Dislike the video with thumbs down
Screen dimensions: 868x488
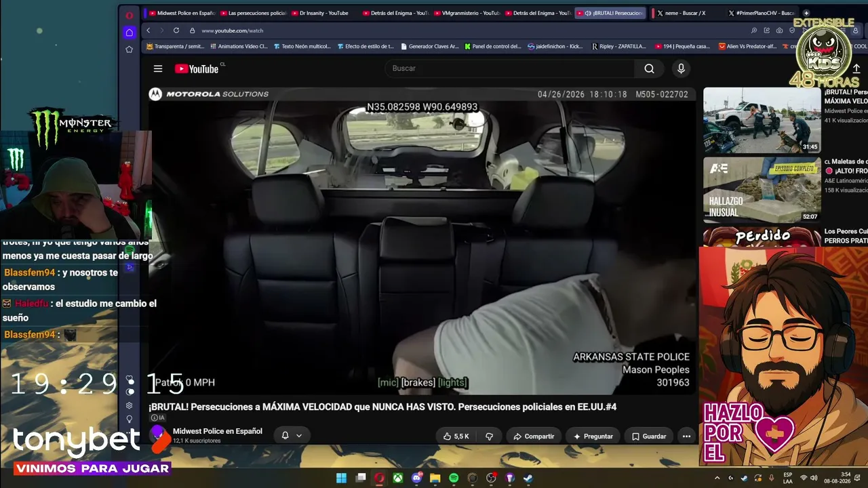coord(489,436)
